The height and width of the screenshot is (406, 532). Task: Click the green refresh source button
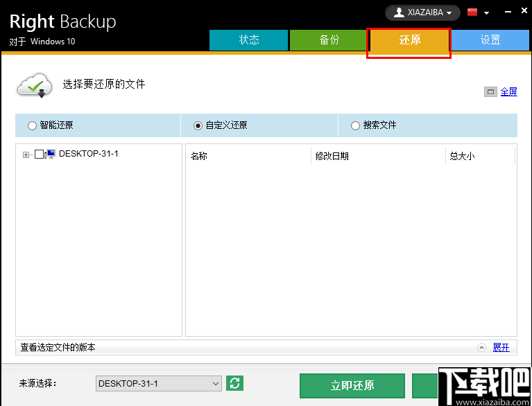[234, 383]
